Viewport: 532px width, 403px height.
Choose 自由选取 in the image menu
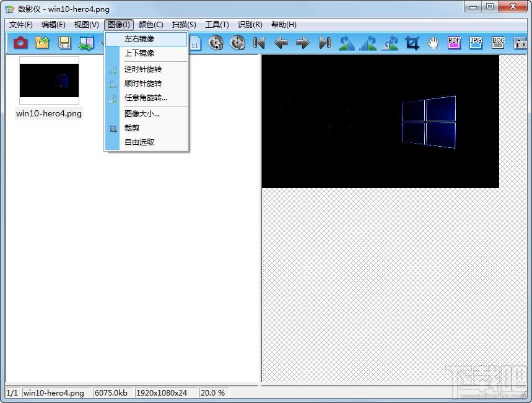(x=146, y=142)
